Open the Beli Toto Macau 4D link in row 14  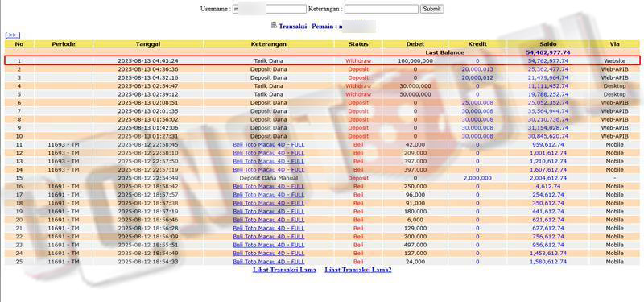(x=269, y=170)
